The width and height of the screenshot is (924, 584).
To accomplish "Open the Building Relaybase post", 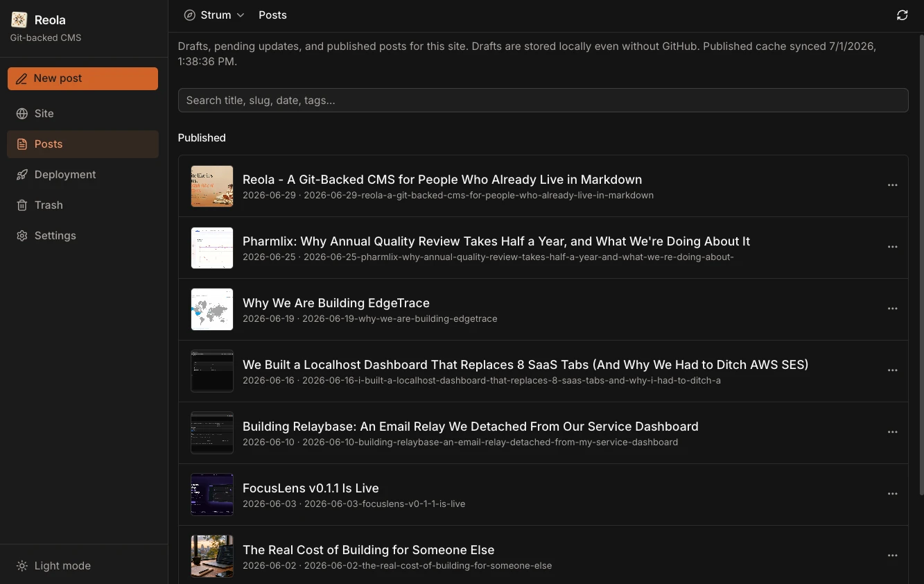I will (471, 427).
